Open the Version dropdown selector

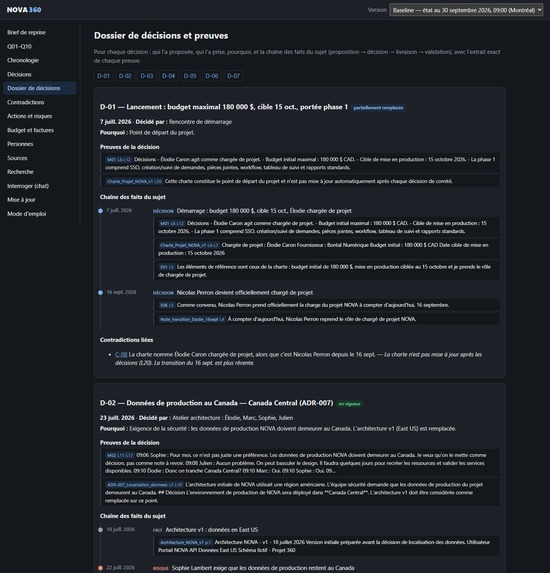pyautogui.click(x=466, y=10)
